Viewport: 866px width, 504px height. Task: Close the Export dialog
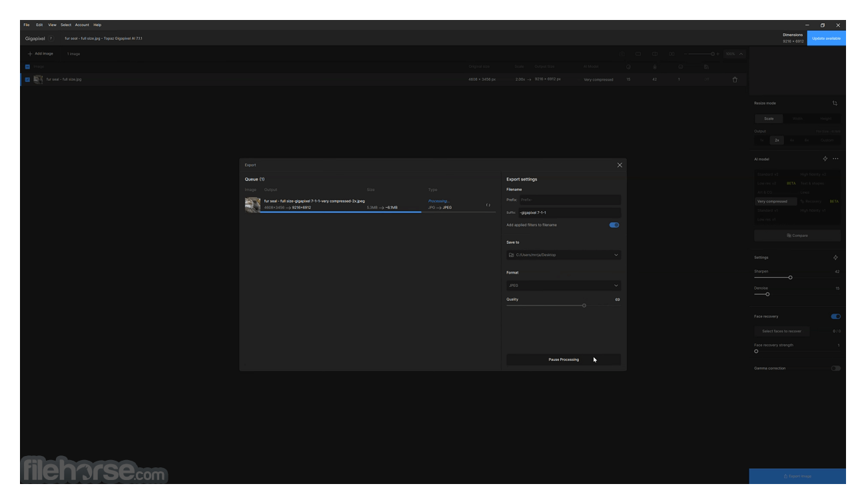point(620,165)
